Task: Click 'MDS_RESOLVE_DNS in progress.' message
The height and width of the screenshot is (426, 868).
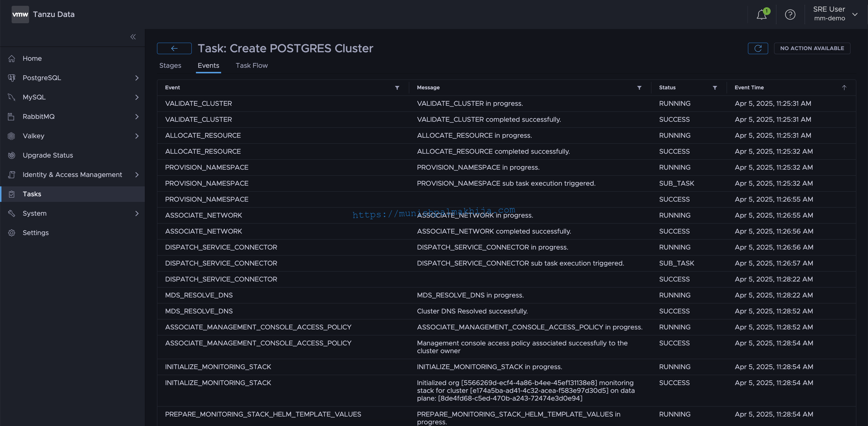Action: coord(470,295)
